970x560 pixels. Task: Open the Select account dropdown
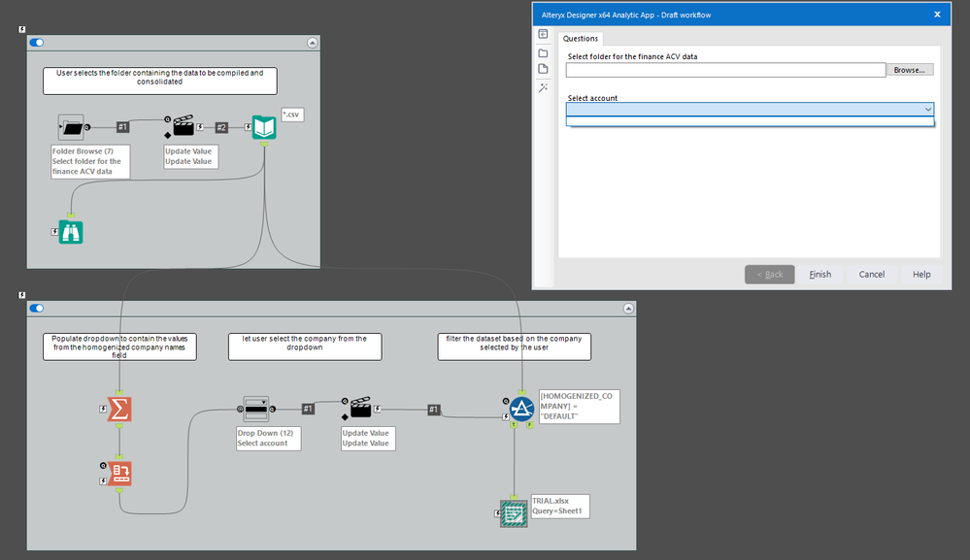click(x=750, y=109)
